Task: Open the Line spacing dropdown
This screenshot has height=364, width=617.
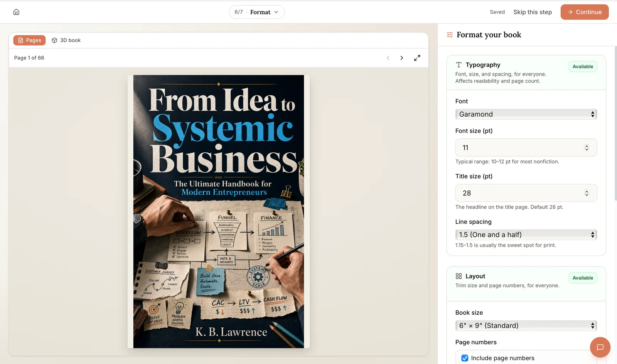Action: point(526,235)
